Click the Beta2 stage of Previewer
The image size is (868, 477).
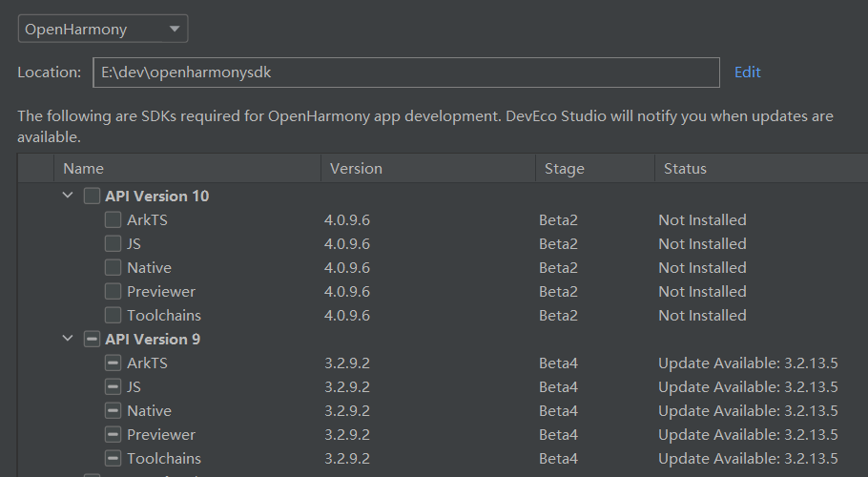pyautogui.click(x=559, y=291)
